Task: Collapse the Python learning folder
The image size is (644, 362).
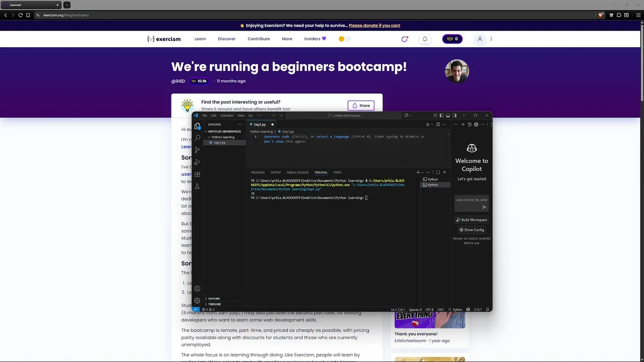Action: click(x=223, y=137)
